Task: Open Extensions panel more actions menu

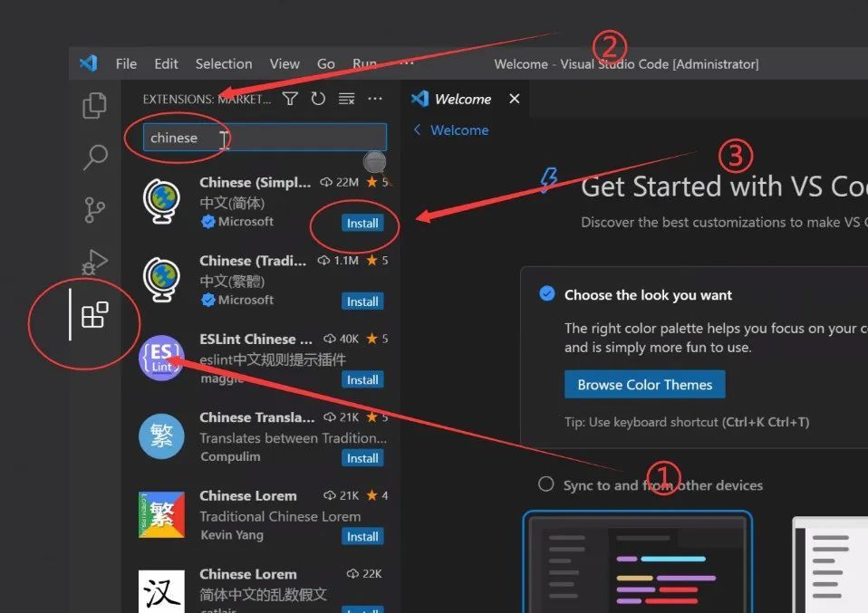Action: pyautogui.click(x=375, y=99)
